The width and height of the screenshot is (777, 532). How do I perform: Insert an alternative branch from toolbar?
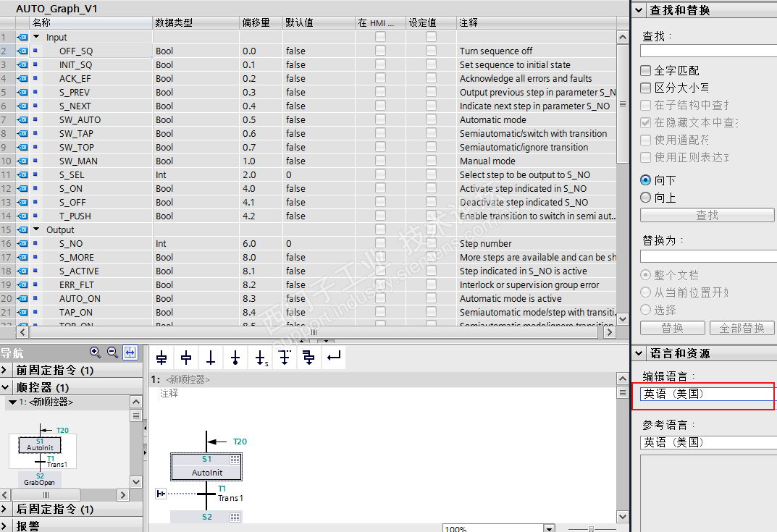tap(285, 357)
